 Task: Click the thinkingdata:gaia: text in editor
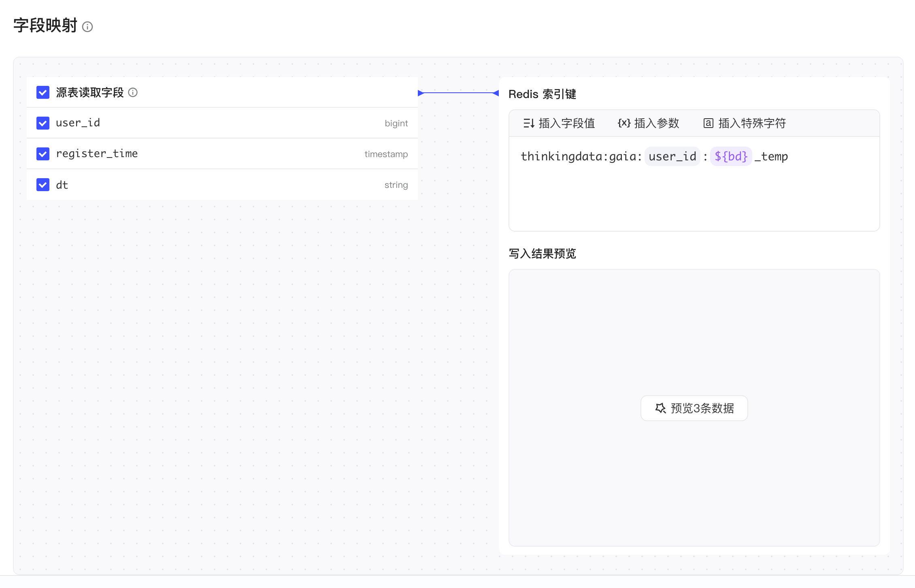pos(581,156)
